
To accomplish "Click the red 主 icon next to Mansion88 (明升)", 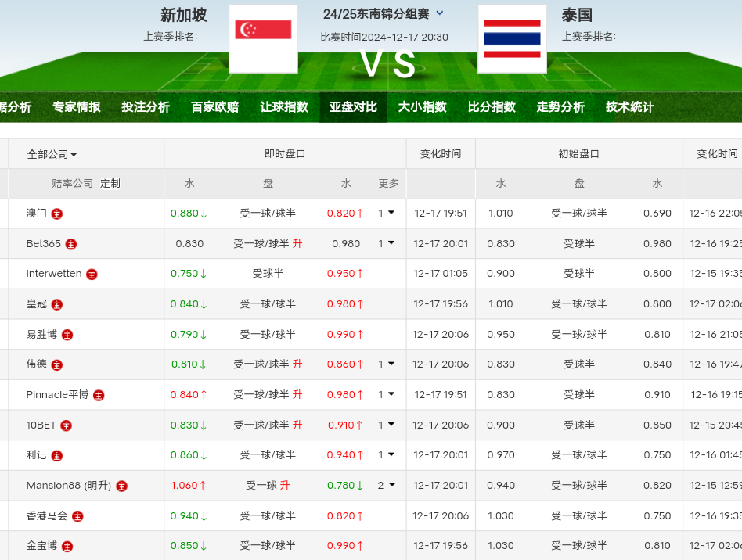I will click(x=121, y=486).
